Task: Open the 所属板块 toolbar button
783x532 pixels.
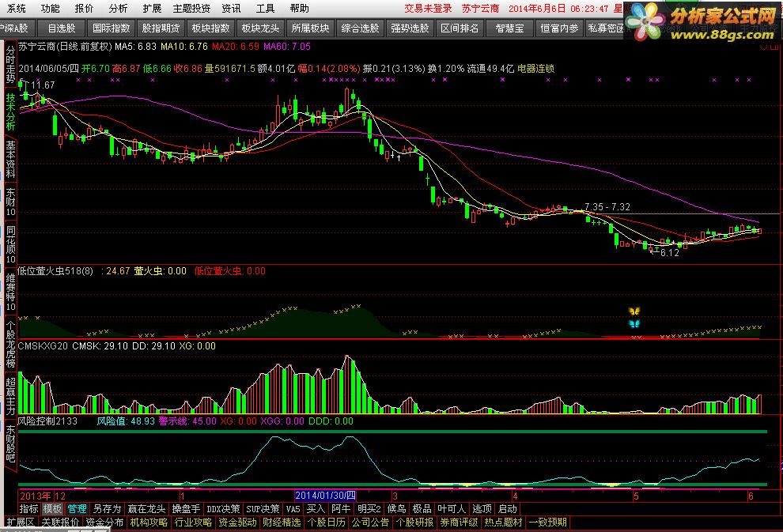Action: pos(311,28)
